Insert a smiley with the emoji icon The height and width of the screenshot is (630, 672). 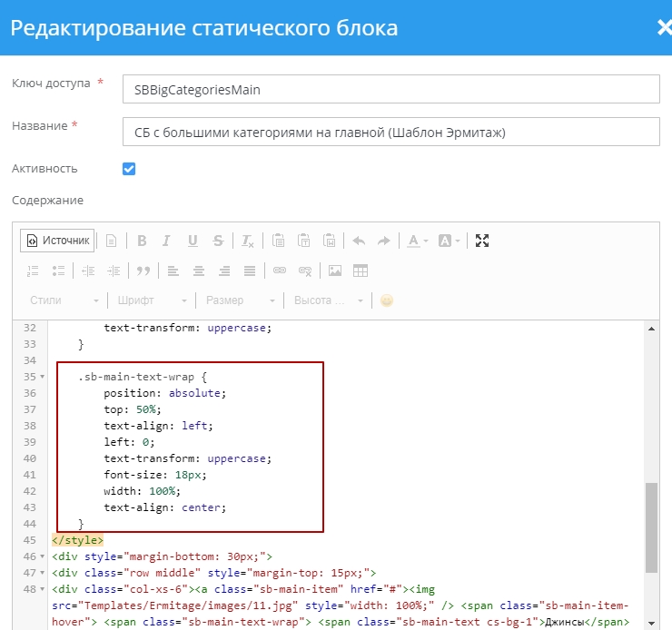tap(387, 300)
